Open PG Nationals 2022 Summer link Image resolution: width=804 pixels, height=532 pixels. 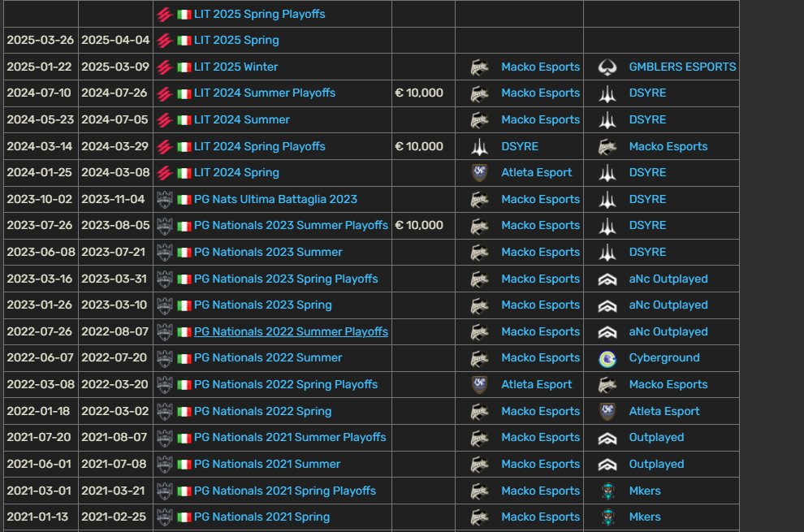(268, 357)
